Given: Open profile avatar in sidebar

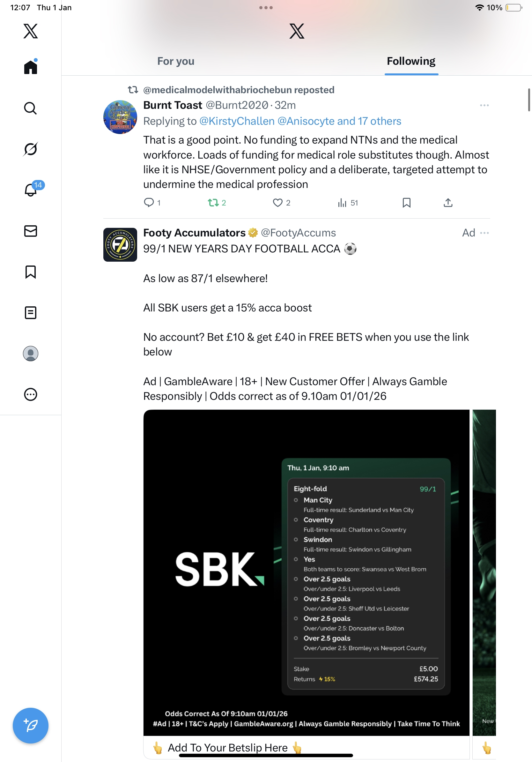Looking at the screenshot, I should pyautogui.click(x=31, y=354).
